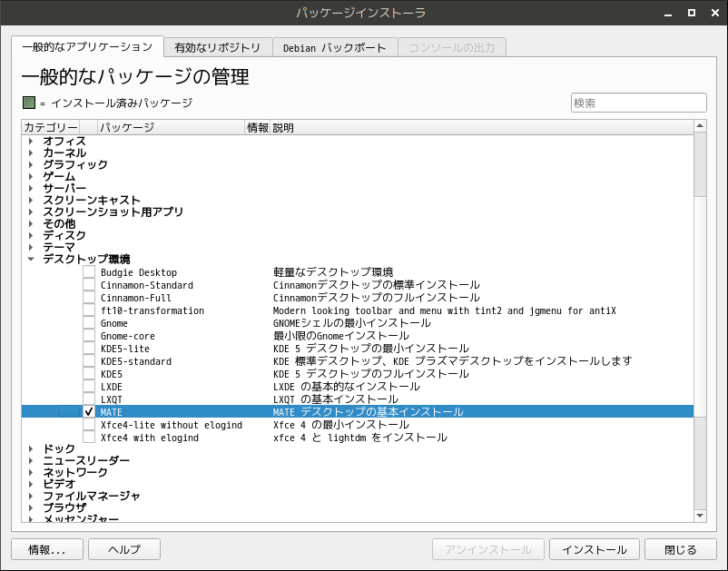Expand the ブラウザ category
Screen dimensions: 728x571
point(31,507)
